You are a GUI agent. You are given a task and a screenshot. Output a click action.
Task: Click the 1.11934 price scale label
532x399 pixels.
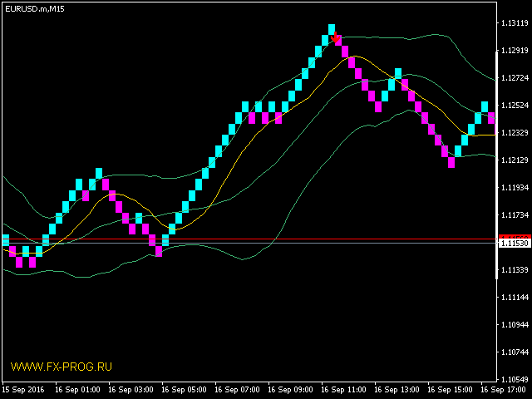515,188
